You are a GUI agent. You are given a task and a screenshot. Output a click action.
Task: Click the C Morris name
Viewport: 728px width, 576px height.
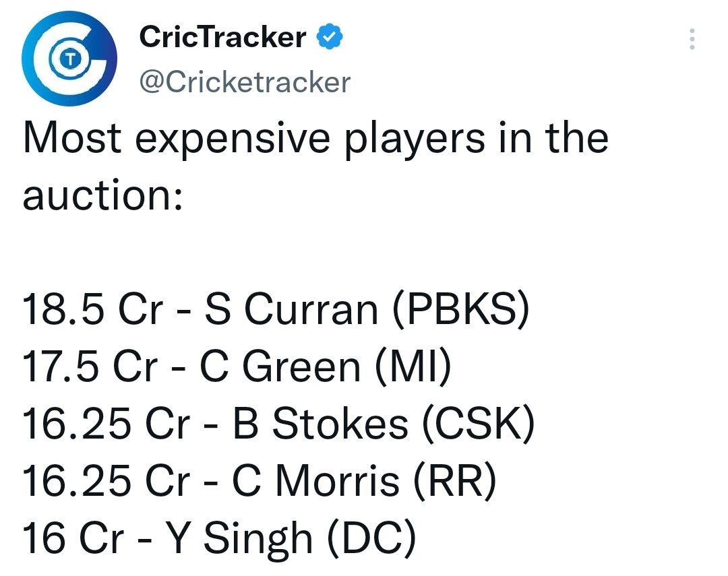(315, 481)
